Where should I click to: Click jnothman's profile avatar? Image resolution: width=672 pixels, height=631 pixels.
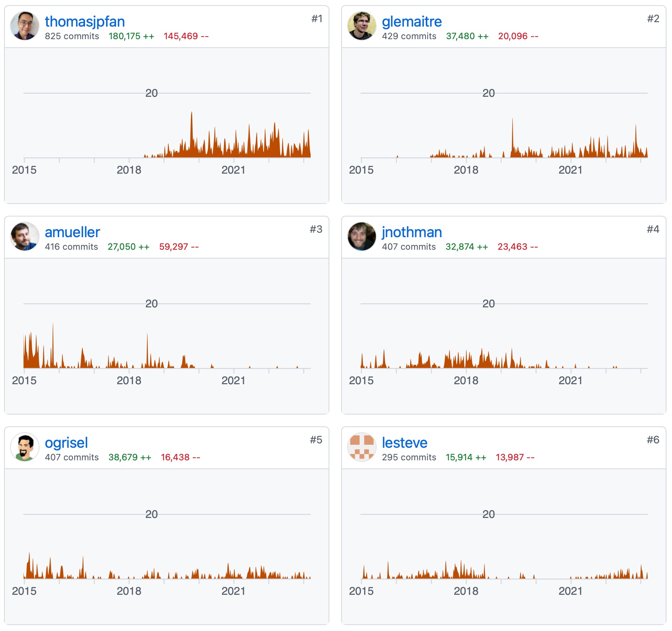click(362, 236)
